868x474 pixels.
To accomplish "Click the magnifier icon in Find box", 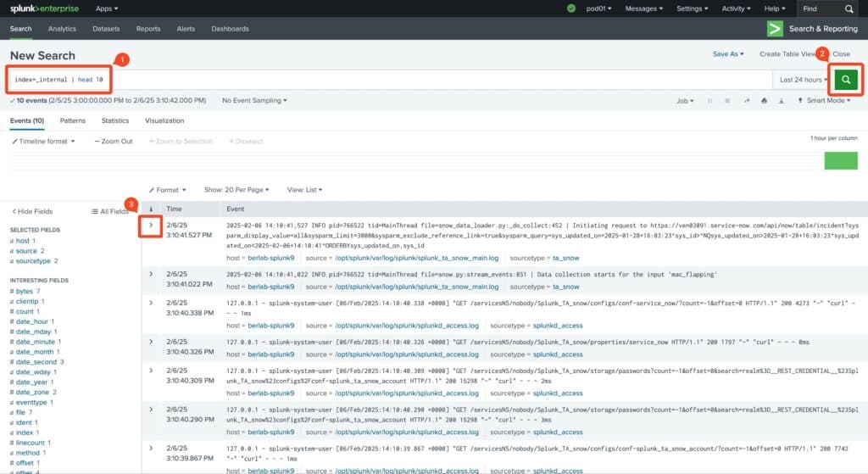I will click(x=849, y=8).
